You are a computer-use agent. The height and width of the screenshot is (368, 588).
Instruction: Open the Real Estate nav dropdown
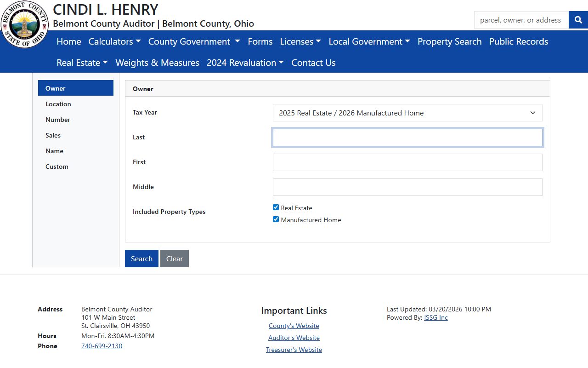(82, 63)
